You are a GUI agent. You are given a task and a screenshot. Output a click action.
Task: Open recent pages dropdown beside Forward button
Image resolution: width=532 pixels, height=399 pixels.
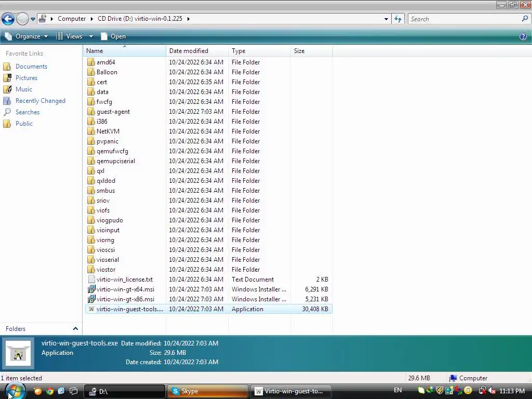pyautogui.click(x=33, y=19)
